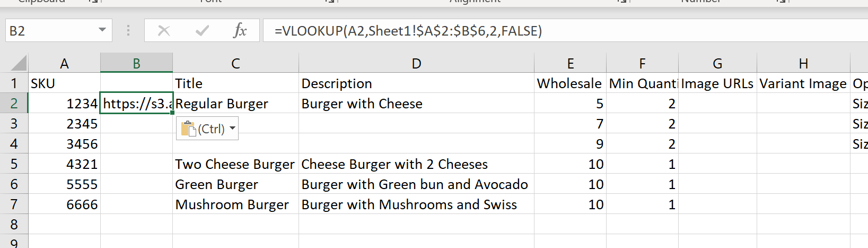The width and height of the screenshot is (868, 248).
Task: Click cell B2 containing the https link
Action: coord(136,104)
